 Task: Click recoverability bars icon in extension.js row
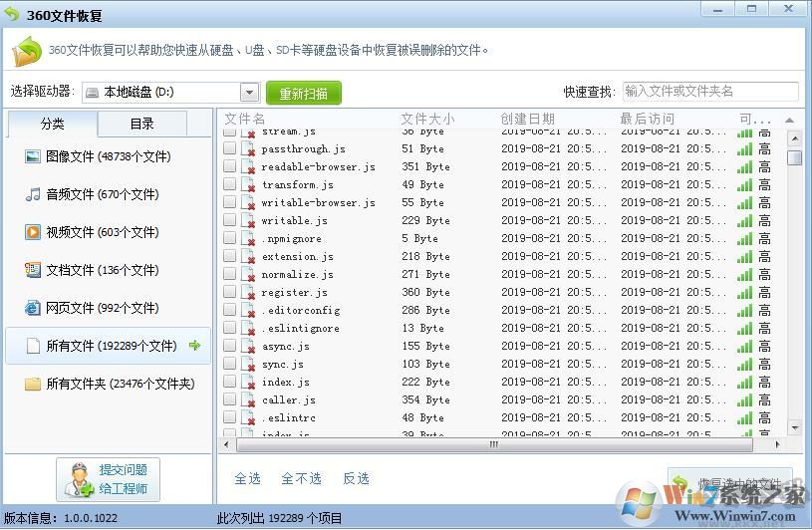pos(744,257)
